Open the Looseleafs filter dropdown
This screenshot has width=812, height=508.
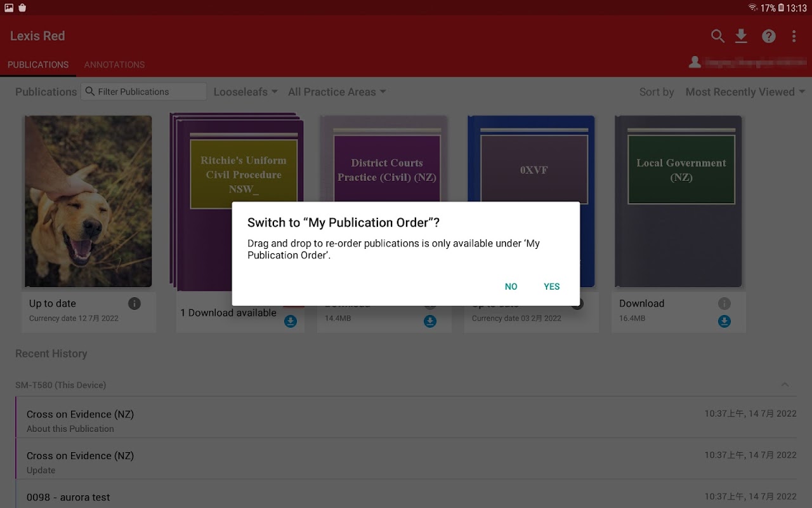click(x=246, y=92)
